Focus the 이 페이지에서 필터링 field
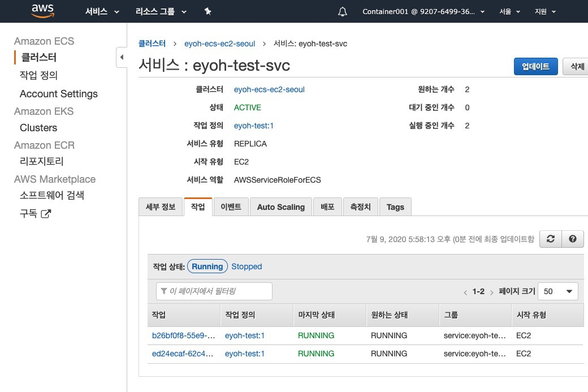588x392 pixels. [x=214, y=291]
